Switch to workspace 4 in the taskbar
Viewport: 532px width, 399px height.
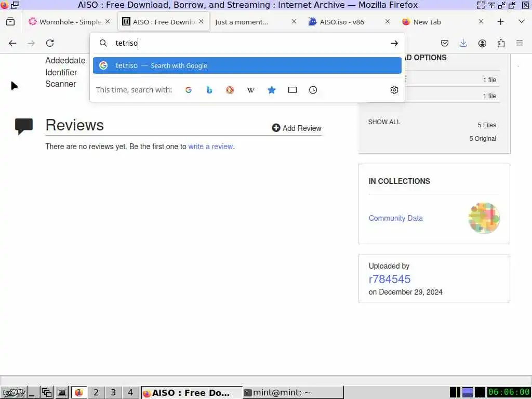(x=130, y=393)
